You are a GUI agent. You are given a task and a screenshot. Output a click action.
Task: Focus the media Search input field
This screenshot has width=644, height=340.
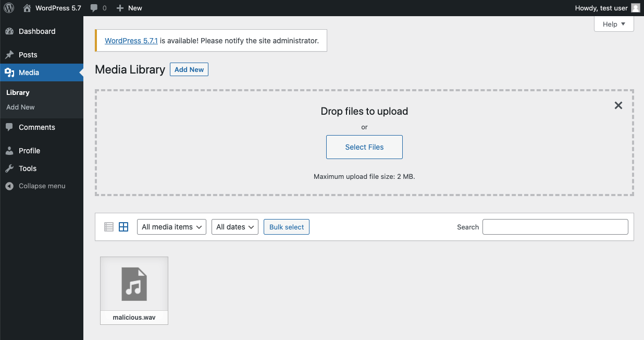(x=555, y=227)
